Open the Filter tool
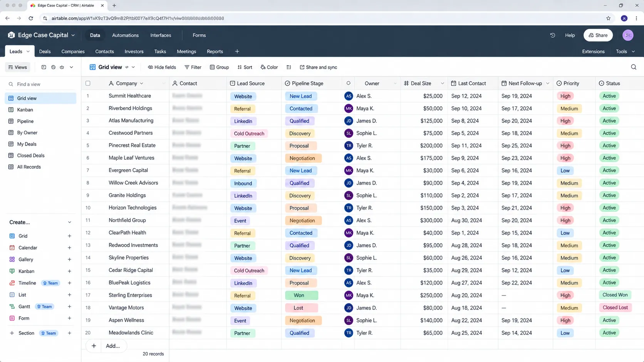The height and width of the screenshot is (362, 644). tap(193, 67)
